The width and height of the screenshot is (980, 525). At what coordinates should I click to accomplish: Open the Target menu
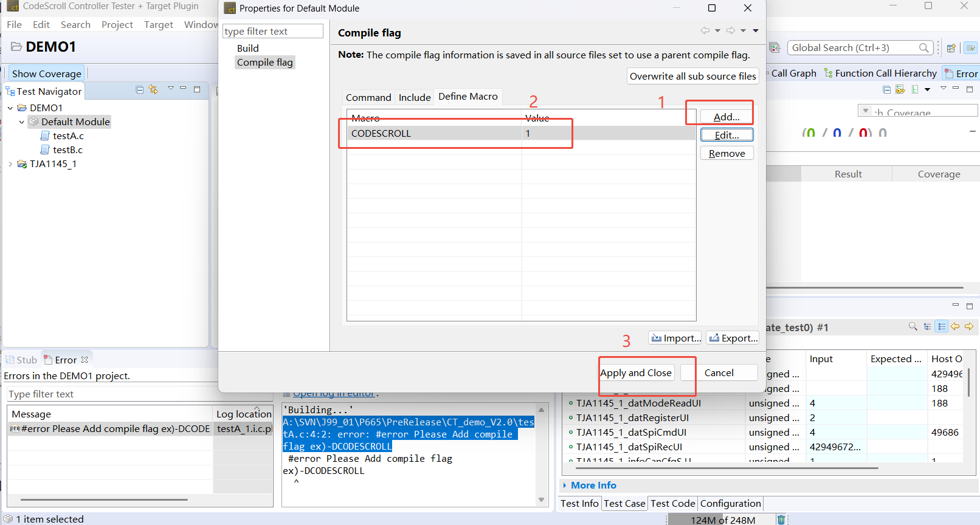click(x=159, y=25)
